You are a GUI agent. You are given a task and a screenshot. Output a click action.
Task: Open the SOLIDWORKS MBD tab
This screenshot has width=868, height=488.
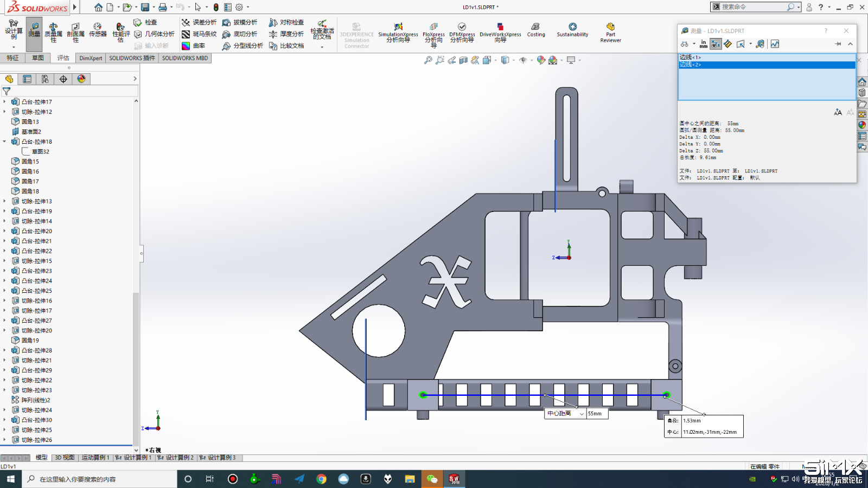tap(185, 58)
